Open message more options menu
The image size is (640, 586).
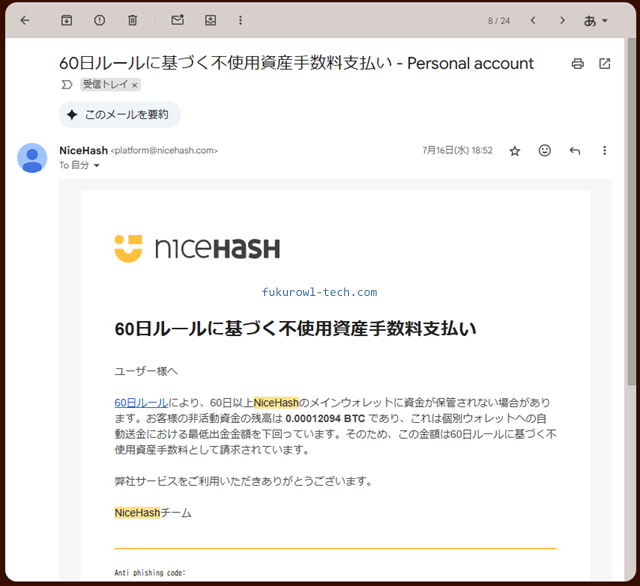[x=604, y=151]
